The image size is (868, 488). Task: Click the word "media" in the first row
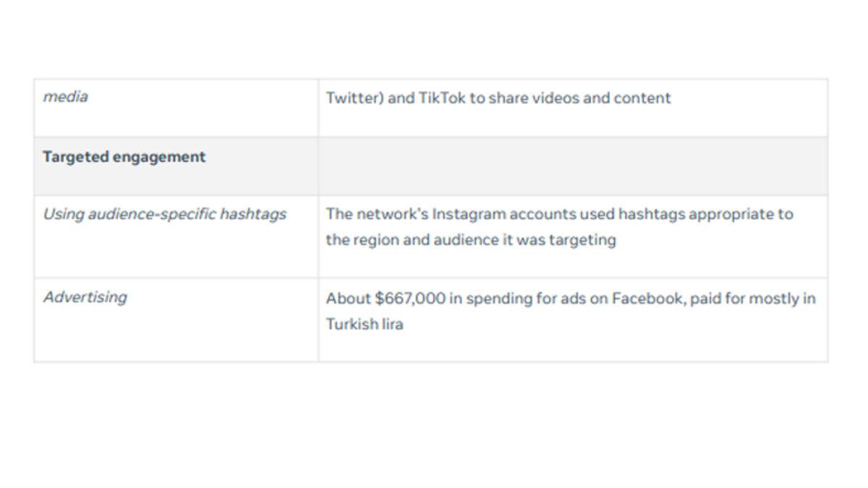(65, 97)
